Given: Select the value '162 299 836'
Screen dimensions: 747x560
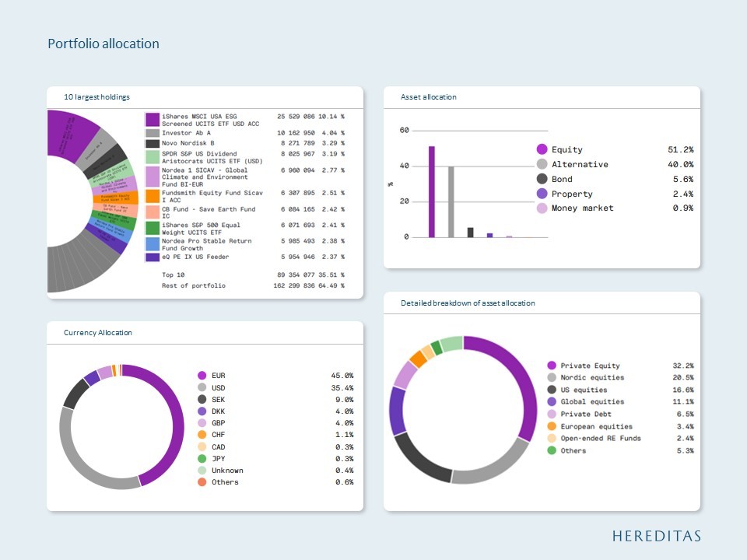Looking at the screenshot, I should 294,285.
